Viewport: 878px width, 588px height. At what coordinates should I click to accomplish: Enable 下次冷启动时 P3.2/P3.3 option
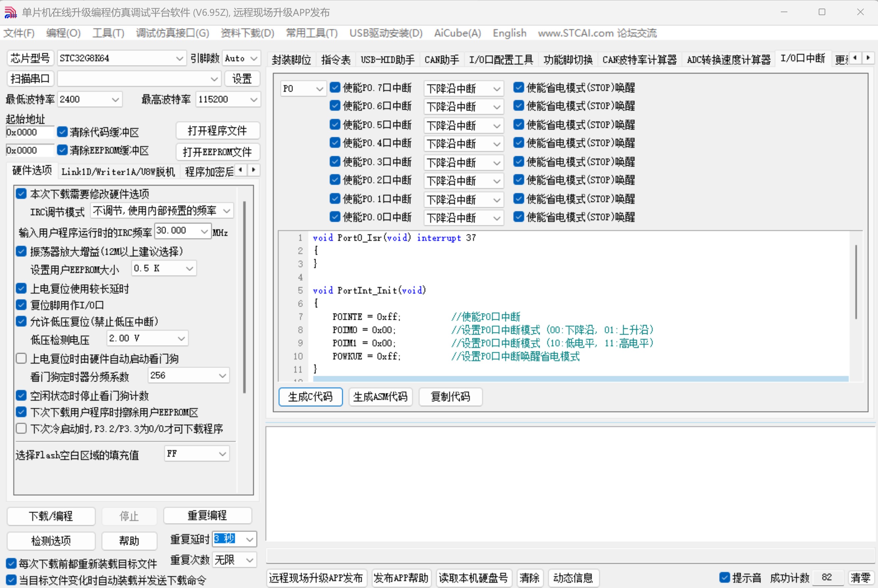tap(21, 429)
